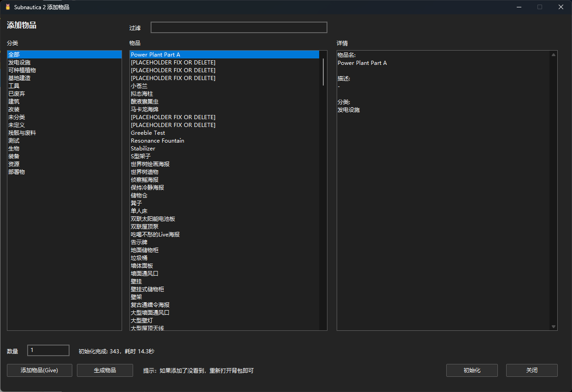Screen dimensions: 572x392
Task: Select the 小苍兰 item
Action: pos(224,86)
